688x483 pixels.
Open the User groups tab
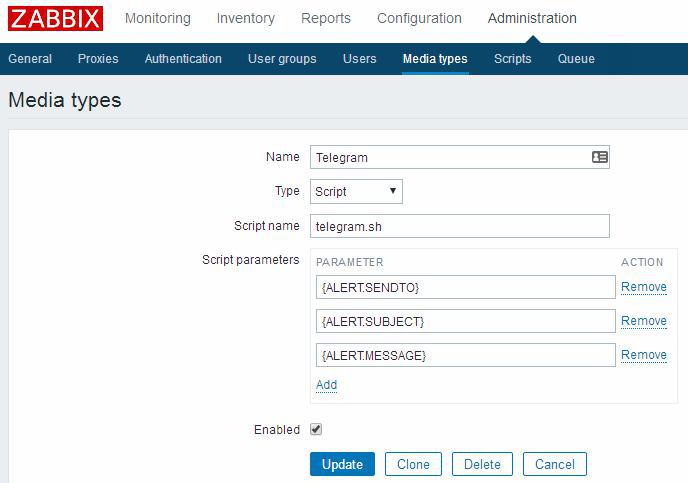(282, 59)
